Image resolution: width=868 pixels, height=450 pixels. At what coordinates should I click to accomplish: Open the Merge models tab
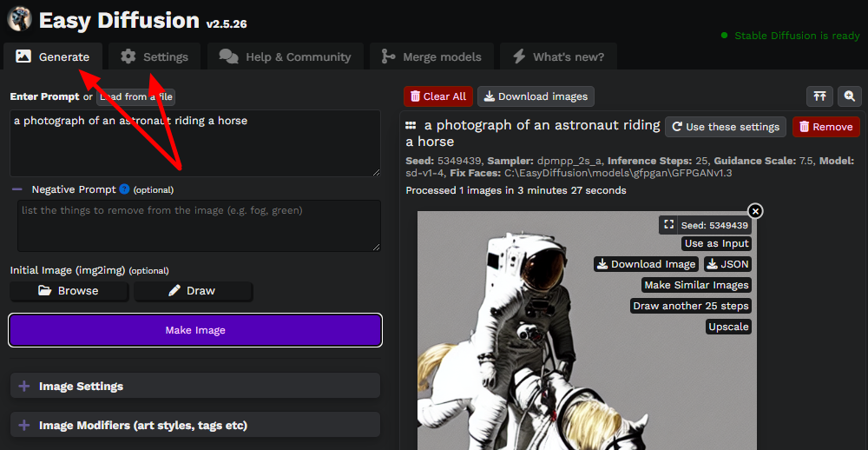tap(431, 56)
